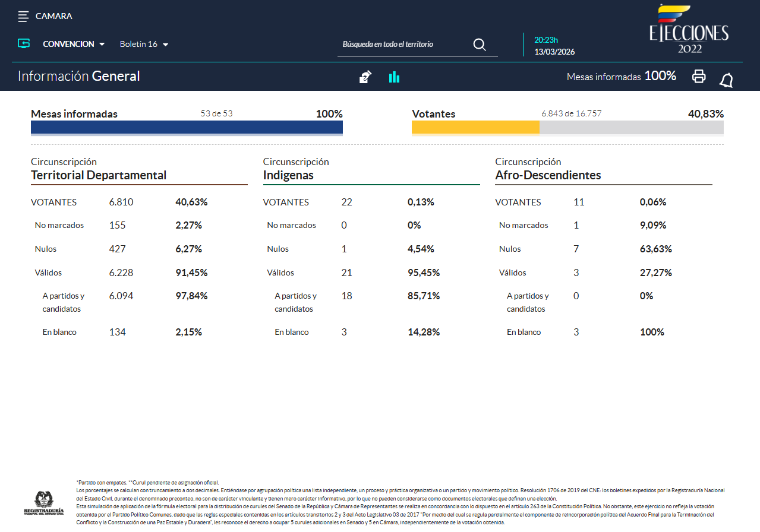Click the Información General heading
Viewport: 760px width, 532px height.
point(79,76)
